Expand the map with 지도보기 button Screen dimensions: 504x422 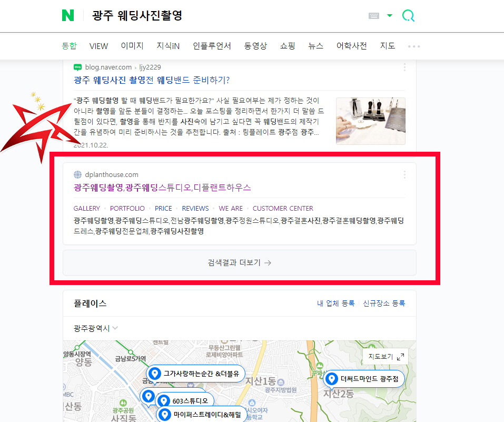coord(386,357)
